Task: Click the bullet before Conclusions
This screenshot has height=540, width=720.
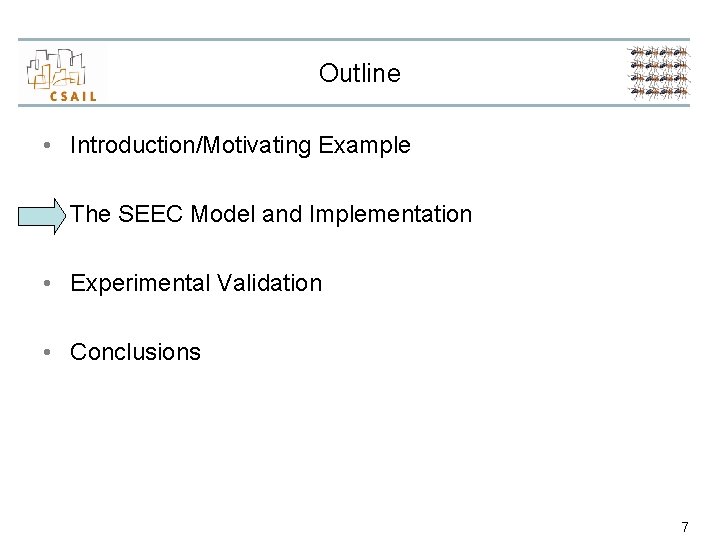Action: coord(48,353)
